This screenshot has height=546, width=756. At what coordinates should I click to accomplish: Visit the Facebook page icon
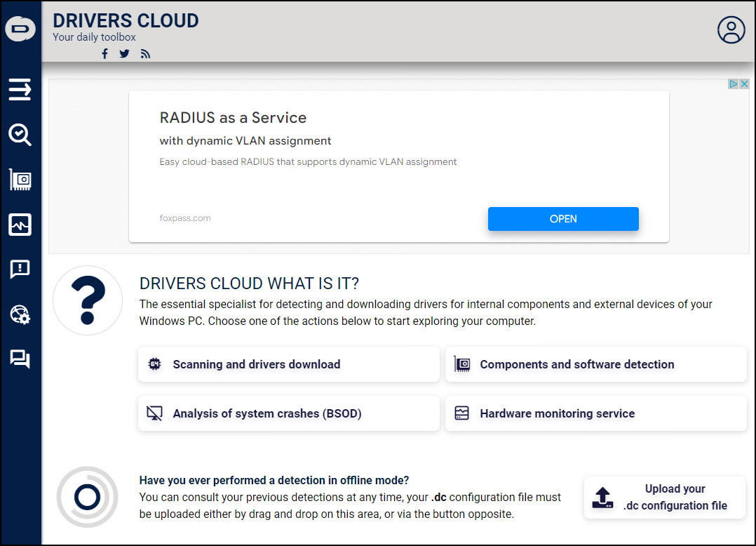point(104,53)
